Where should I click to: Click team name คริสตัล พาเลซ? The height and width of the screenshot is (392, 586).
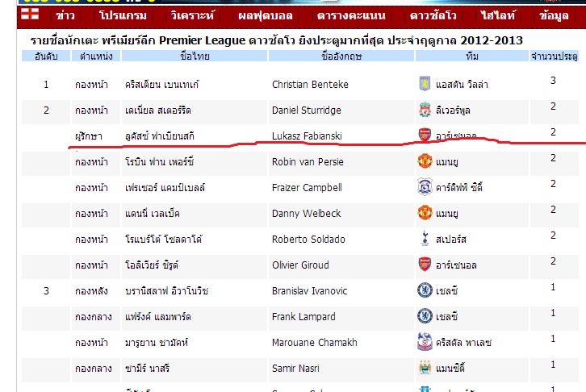coord(463,342)
